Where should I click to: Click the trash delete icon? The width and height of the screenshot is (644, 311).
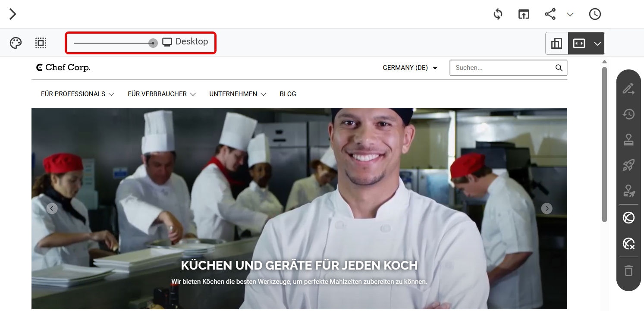(x=628, y=271)
